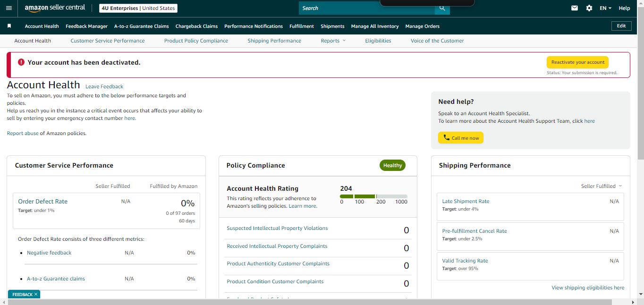Click the FEEDBACK tab at bottom left

tap(22, 294)
